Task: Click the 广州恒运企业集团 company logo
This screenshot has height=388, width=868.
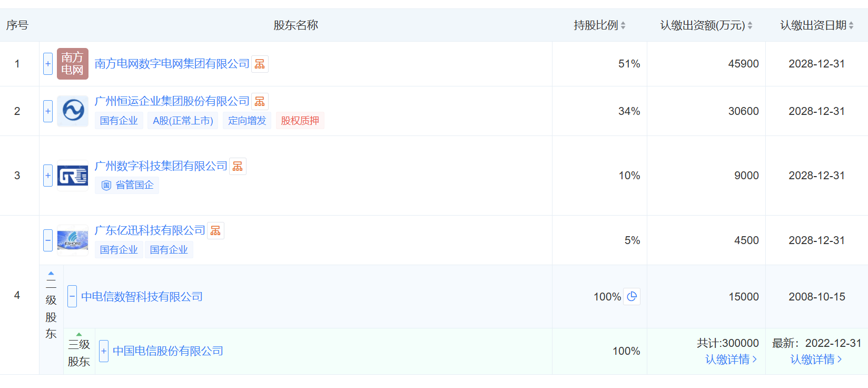Action: [x=73, y=111]
